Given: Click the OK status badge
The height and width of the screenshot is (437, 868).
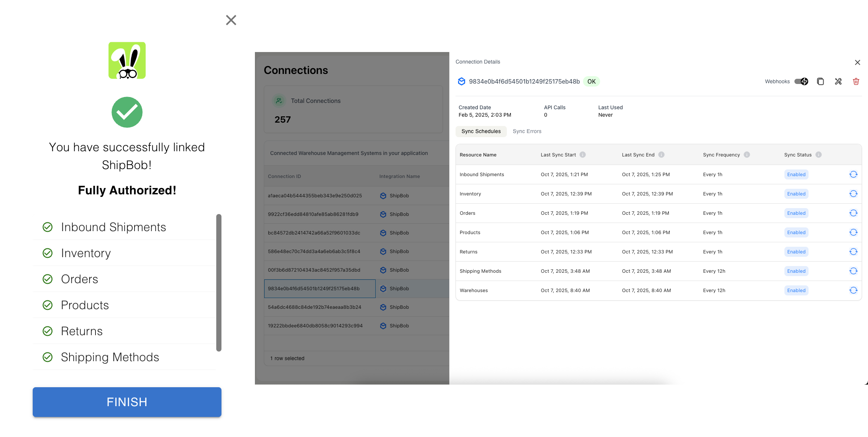Looking at the screenshot, I should coord(591,81).
